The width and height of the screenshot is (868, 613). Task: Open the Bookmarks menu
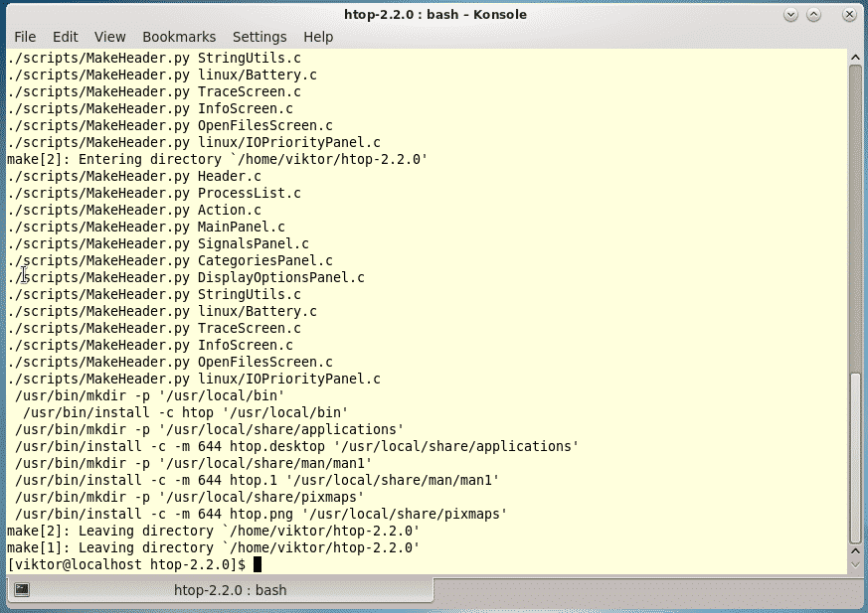click(x=179, y=37)
